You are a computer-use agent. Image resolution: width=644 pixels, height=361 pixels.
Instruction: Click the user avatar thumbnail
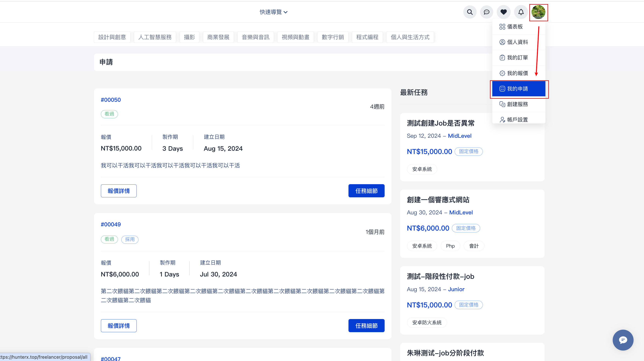click(538, 12)
